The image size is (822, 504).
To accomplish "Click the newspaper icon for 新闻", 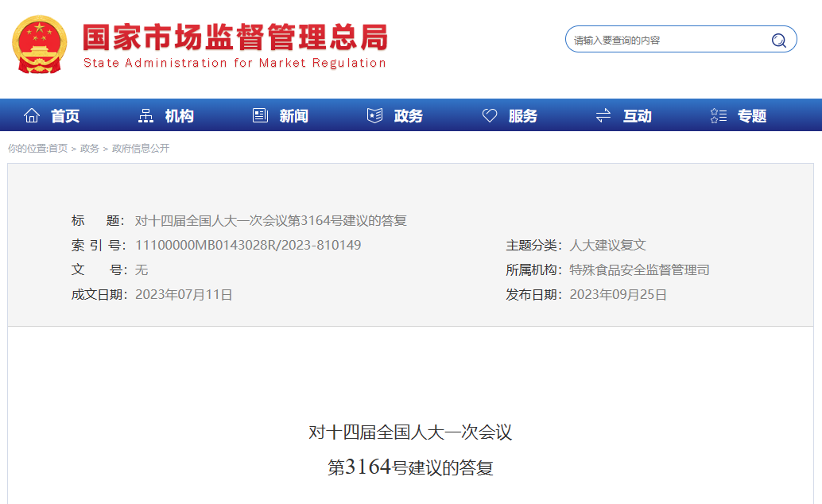I will click(260, 116).
